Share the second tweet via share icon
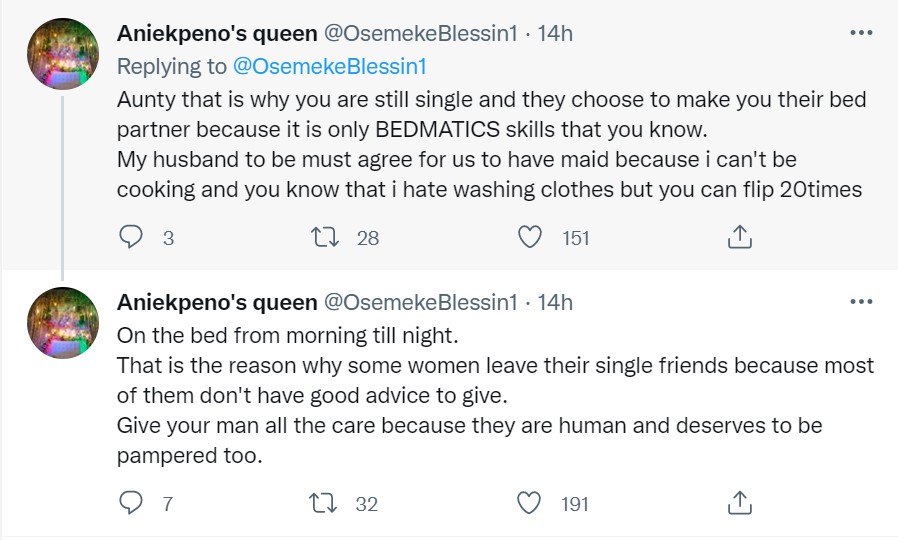 click(738, 503)
